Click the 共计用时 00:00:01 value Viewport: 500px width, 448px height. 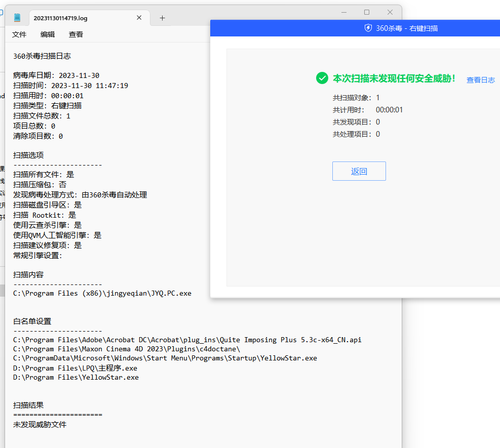(389, 110)
